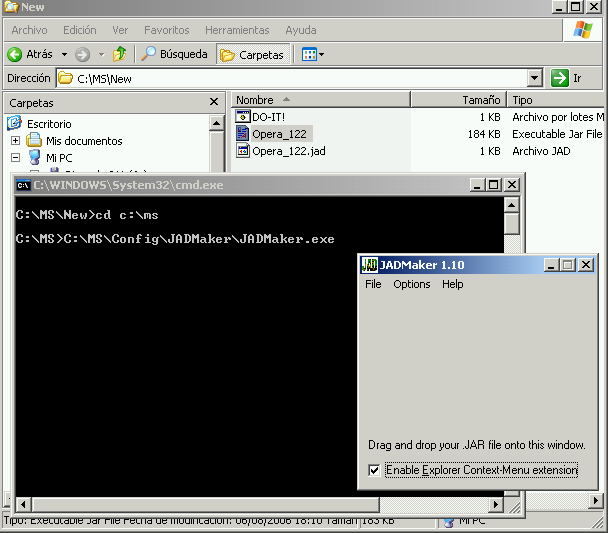Viewport: 608px width, 533px height.
Task: Open the views button dropdown
Action: point(321,54)
